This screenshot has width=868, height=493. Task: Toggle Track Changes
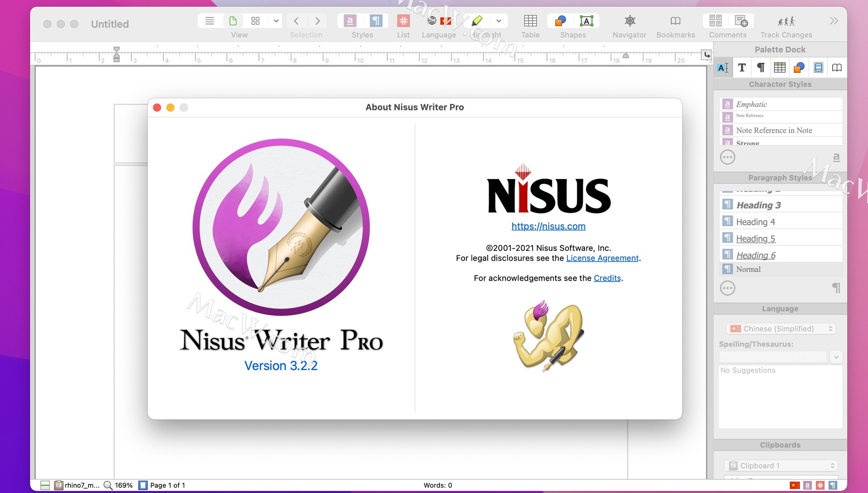(x=786, y=21)
